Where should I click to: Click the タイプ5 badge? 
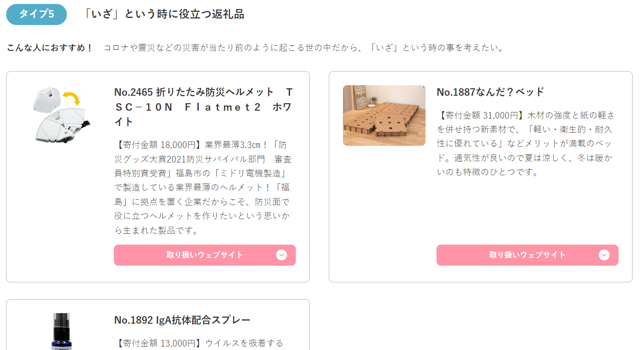(x=36, y=14)
